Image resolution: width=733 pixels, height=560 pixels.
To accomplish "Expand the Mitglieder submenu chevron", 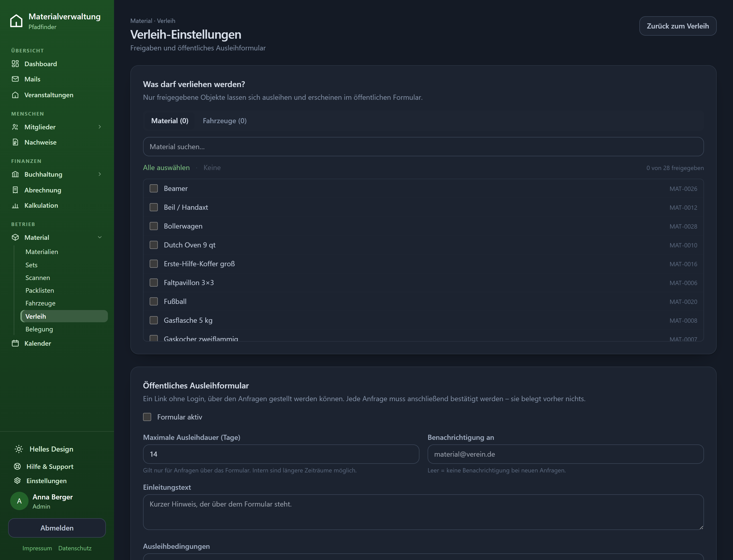I will pos(100,127).
